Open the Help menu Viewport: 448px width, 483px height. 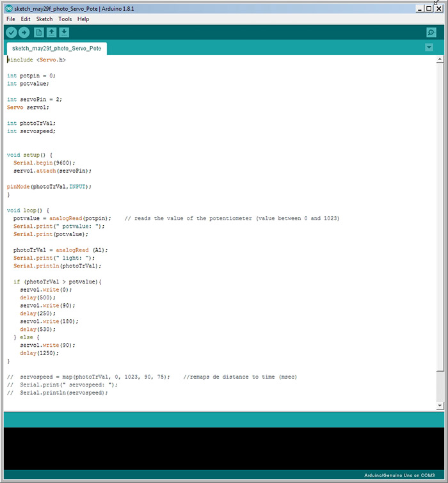point(83,19)
